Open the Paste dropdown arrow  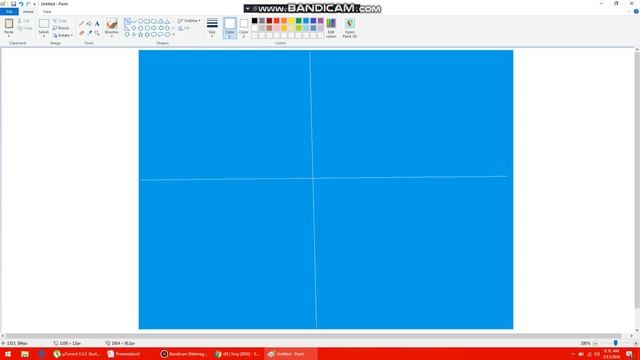(x=9, y=36)
